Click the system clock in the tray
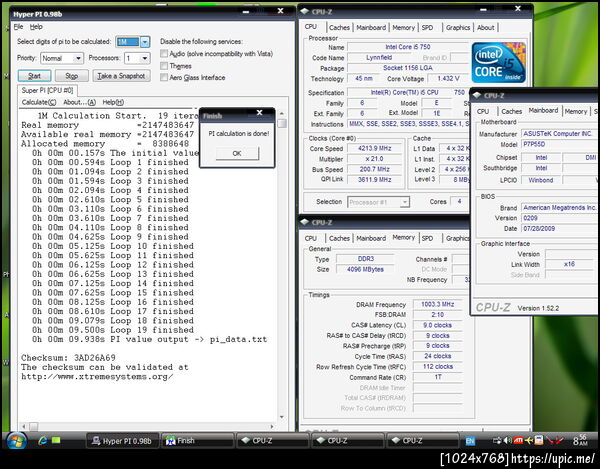 580,440
